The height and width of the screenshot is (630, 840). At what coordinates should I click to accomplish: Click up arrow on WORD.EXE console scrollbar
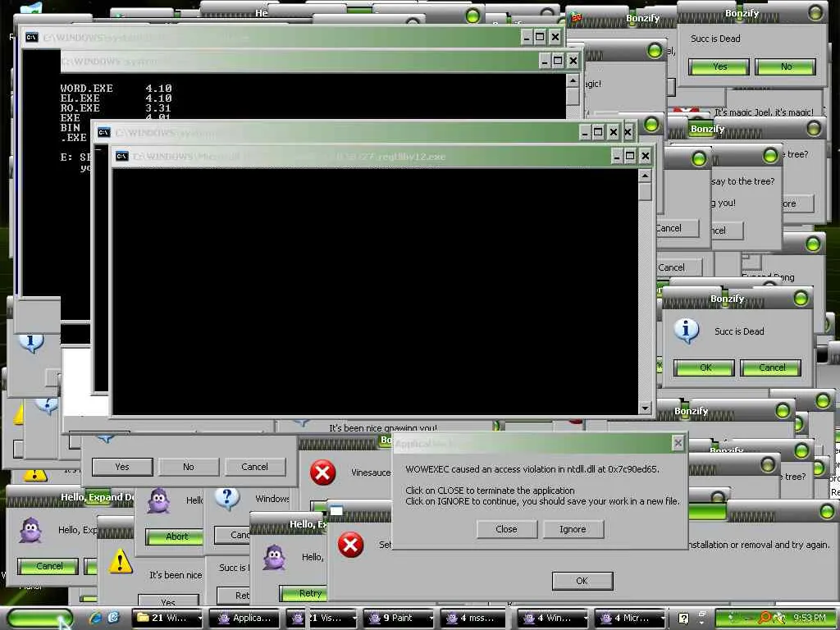click(573, 81)
